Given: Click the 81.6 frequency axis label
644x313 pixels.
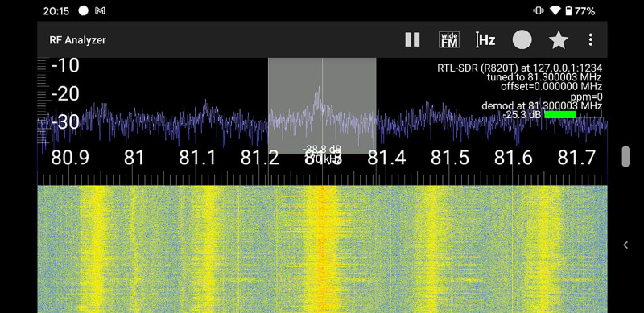Looking at the screenshot, I should click(513, 159).
